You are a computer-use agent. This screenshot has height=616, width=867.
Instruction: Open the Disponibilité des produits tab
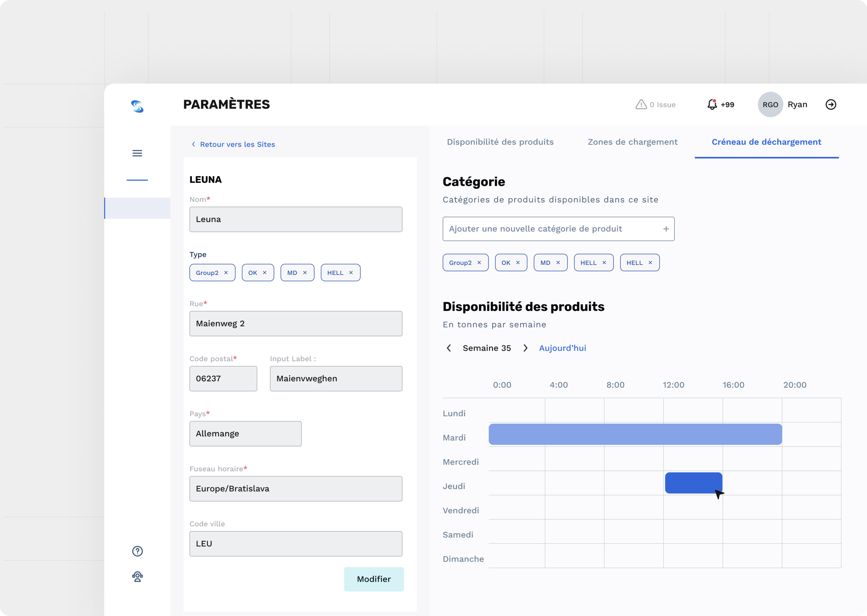click(x=500, y=142)
